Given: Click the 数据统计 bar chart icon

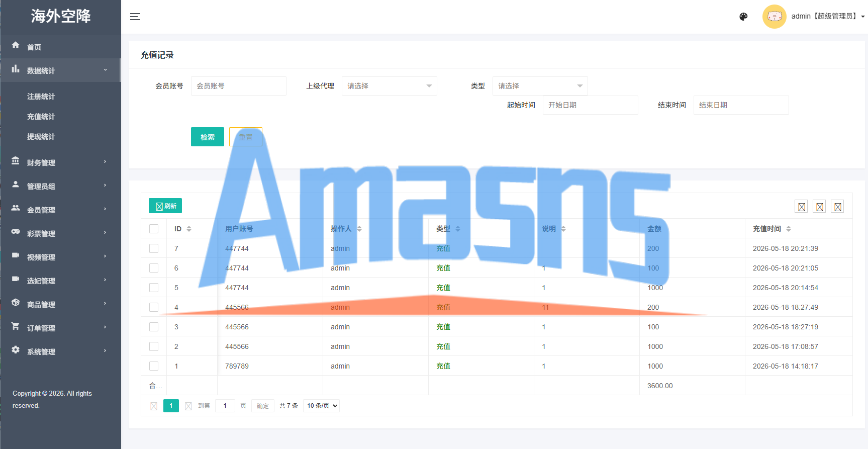Looking at the screenshot, I should 16,69.
